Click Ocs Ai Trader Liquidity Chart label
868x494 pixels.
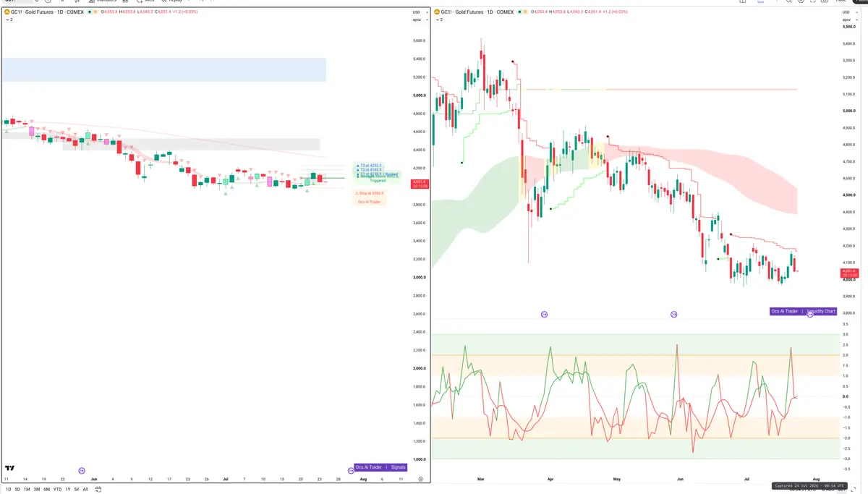(804, 311)
